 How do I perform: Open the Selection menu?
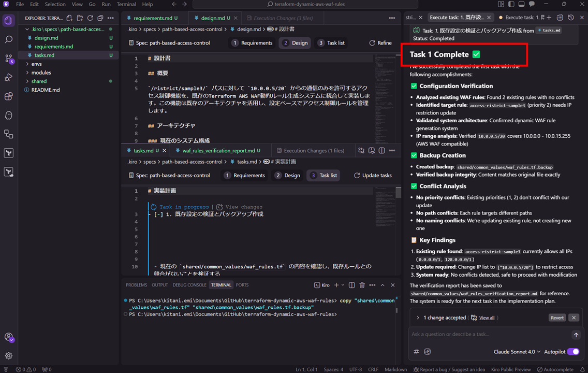(x=55, y=4)
